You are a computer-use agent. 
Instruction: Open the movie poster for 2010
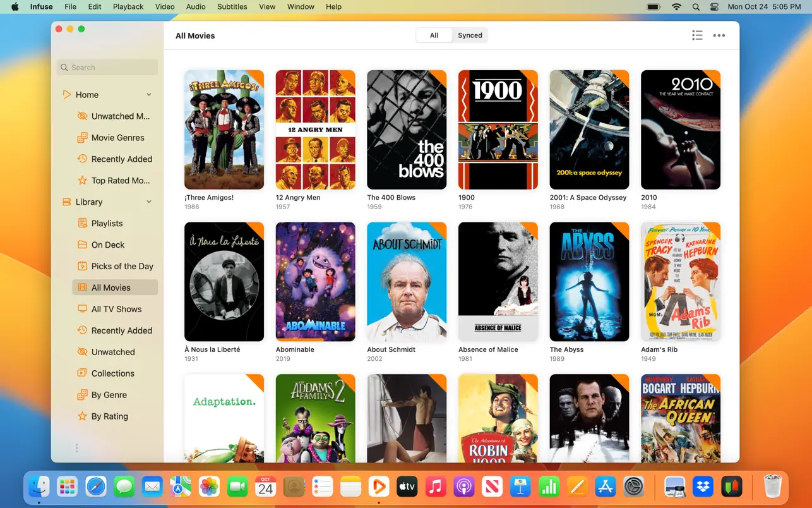[x=681, y=130]
